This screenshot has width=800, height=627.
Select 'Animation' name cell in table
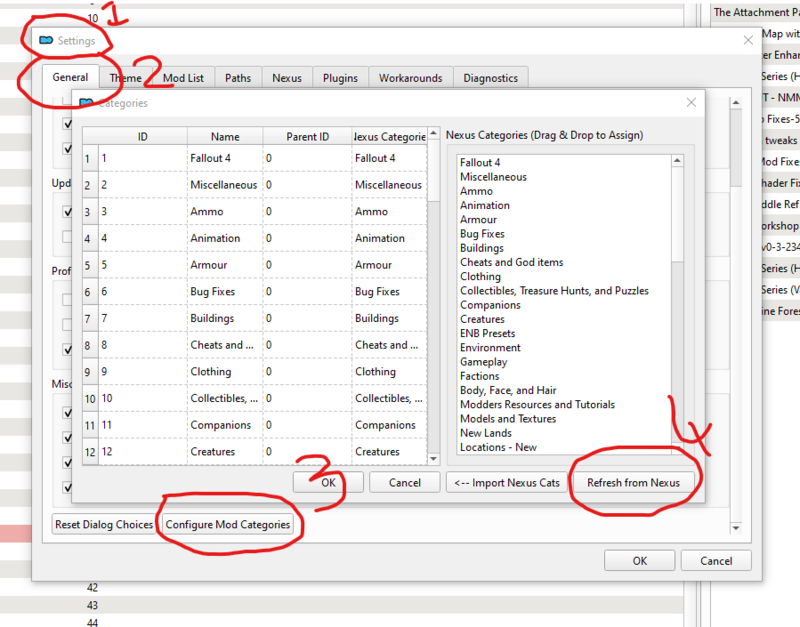coord(225,238)
